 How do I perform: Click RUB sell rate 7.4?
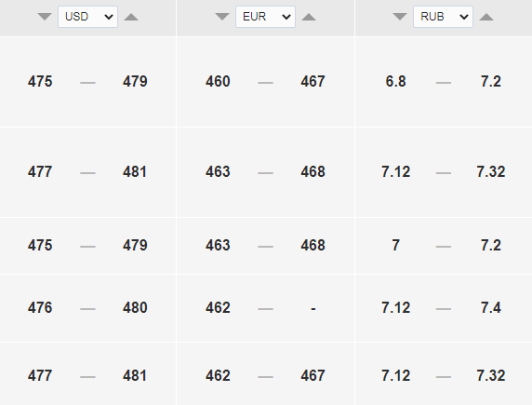pyautogui.click(x=490, y=308)
